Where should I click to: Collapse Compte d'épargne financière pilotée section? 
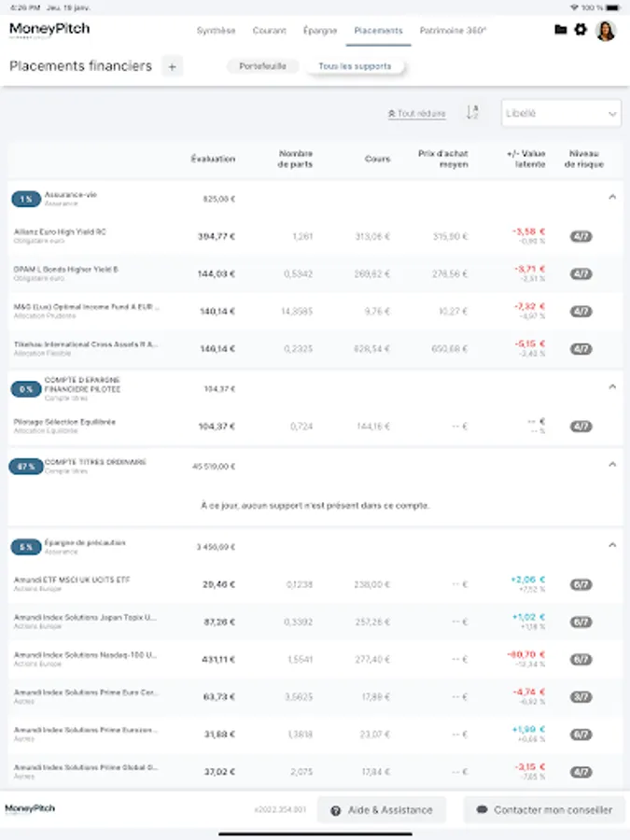(612, 386)
